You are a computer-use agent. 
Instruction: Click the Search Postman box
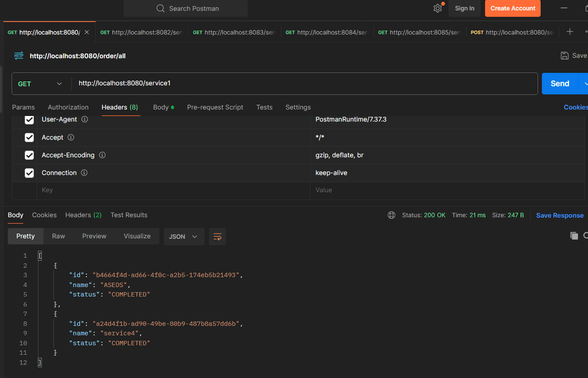(186, 8)
